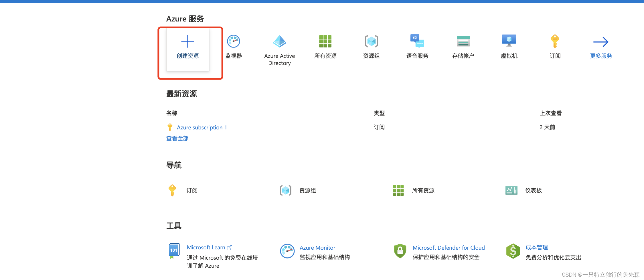Click 仪表板 text under 导航
The width and height of the screenshot is (644, 280).
pyautogui.click(x=534, y=190)
